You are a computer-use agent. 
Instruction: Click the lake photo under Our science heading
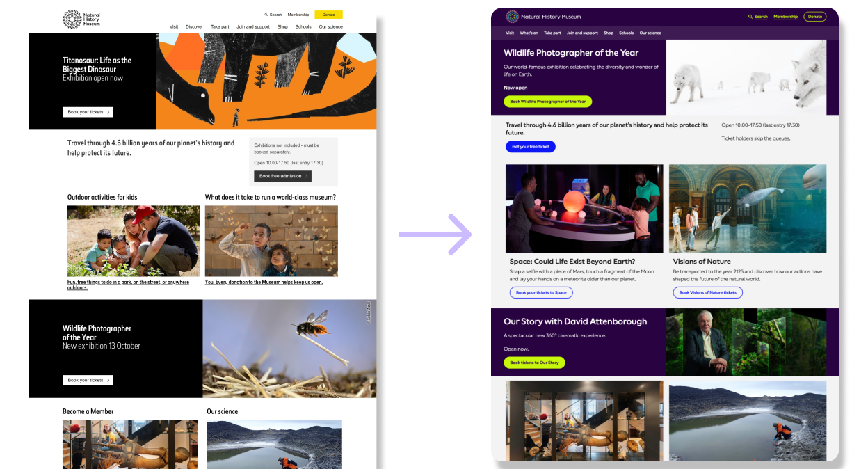[274, 444]
